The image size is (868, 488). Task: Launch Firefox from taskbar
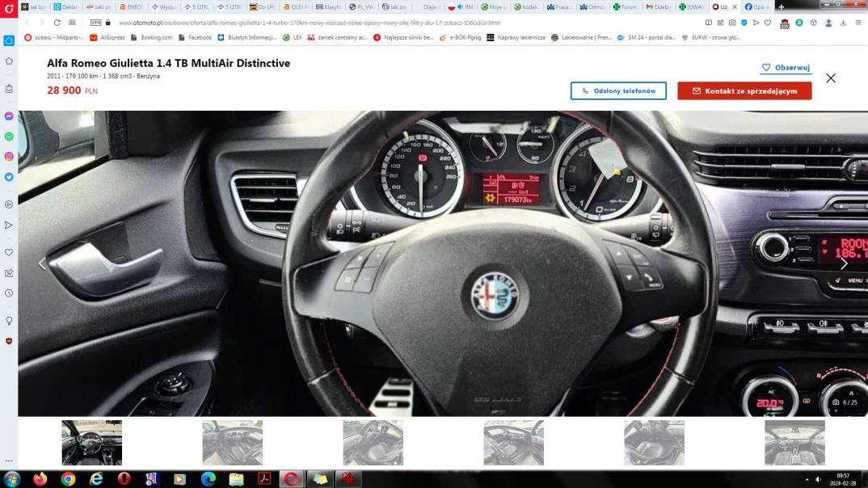point(40,479)
